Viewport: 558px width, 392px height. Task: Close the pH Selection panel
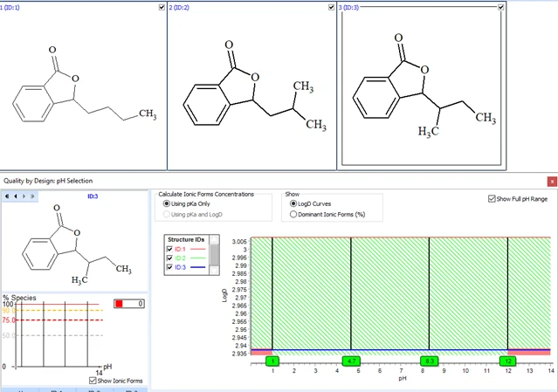[552, 182]
